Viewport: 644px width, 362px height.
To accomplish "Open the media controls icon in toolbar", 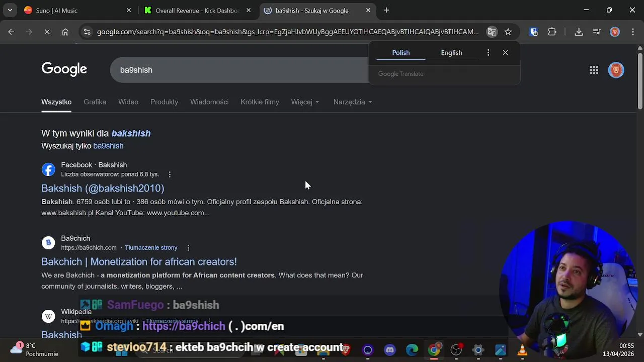I will tap(597, 32).
